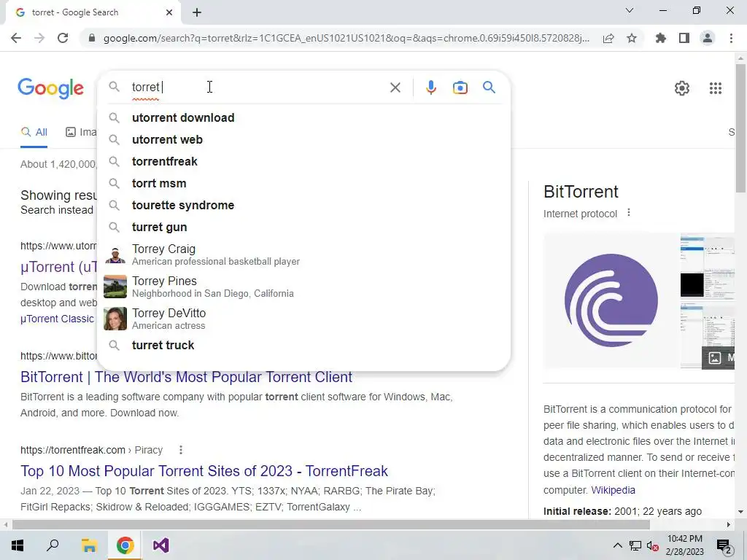The height and width of the screenshot is (560, 747).
Task: Share this page from the address bar
Action: point(608,38)
